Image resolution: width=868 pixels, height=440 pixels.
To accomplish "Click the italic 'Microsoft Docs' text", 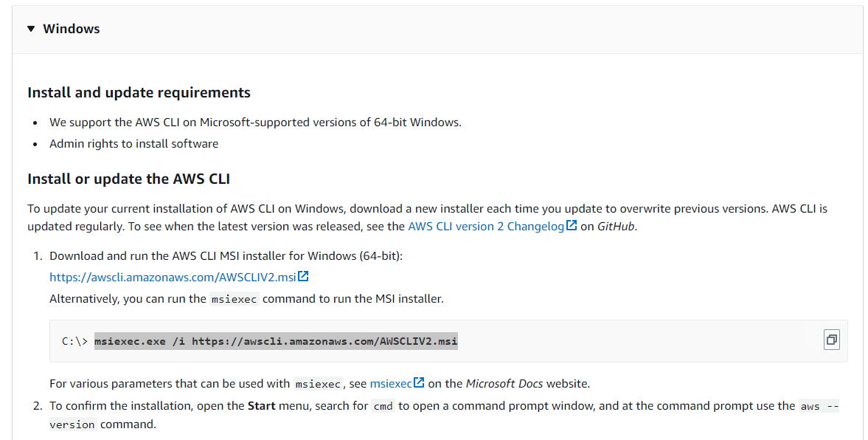I will (x=505, y=383).
